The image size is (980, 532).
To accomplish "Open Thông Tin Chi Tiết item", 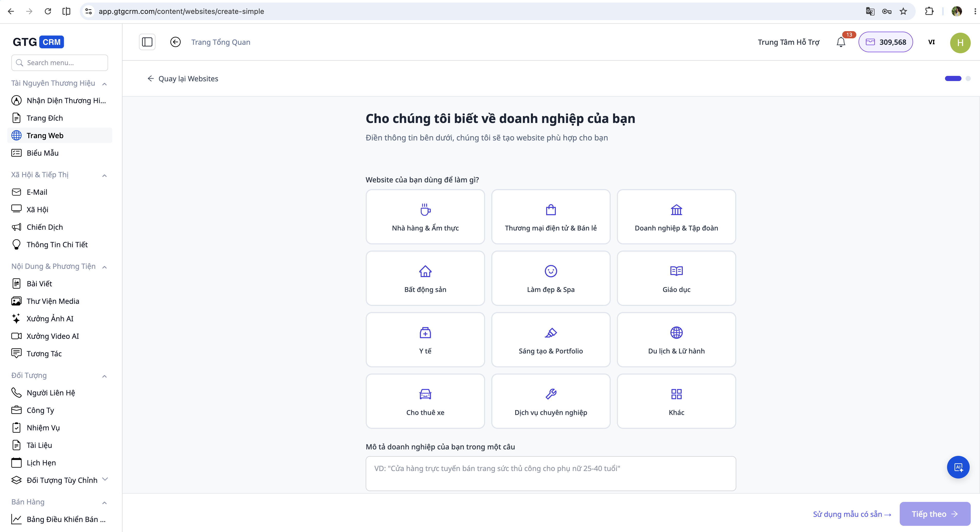I will click(60, 244).
